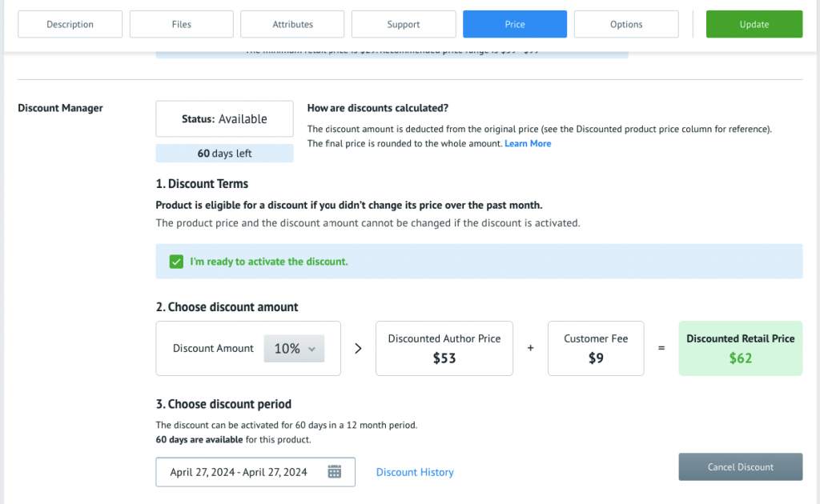820x504 pixels.
Task: Click the Status: Available box
Action: pyautogui.click(x=224, y=119)
